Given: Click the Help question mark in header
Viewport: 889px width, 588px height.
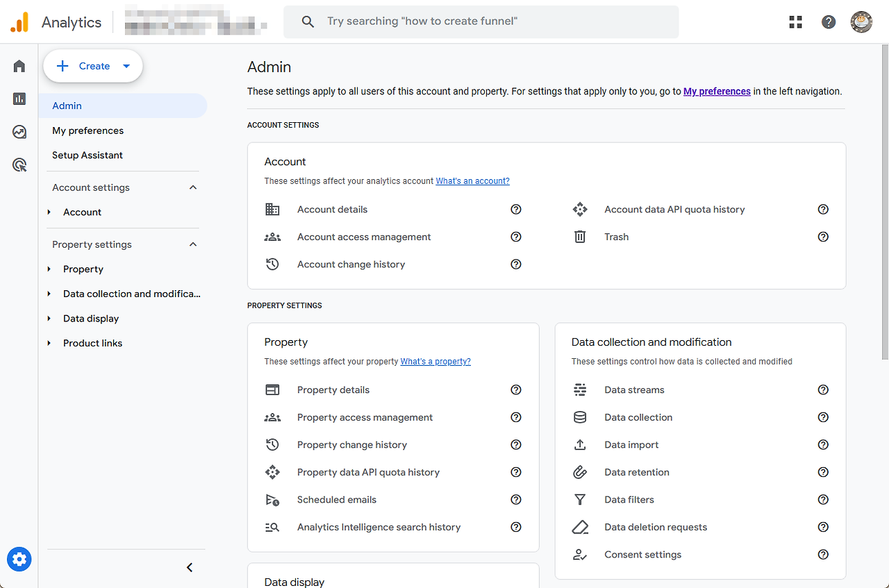Looking at the screenshot, I should point(829,22).
